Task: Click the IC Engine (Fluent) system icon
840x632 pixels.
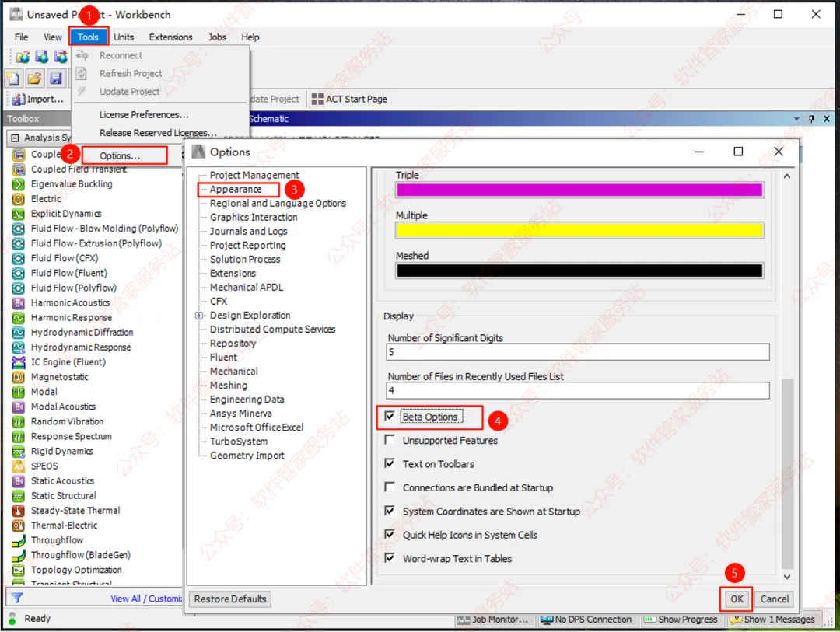Action: point(18,362)
